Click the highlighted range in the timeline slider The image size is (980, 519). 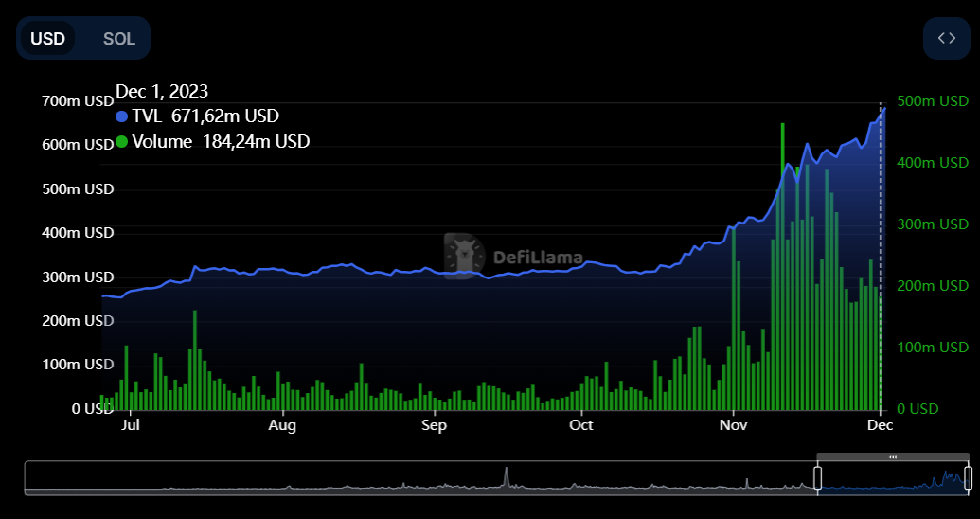pyautogui.click(x=893, y=479)
